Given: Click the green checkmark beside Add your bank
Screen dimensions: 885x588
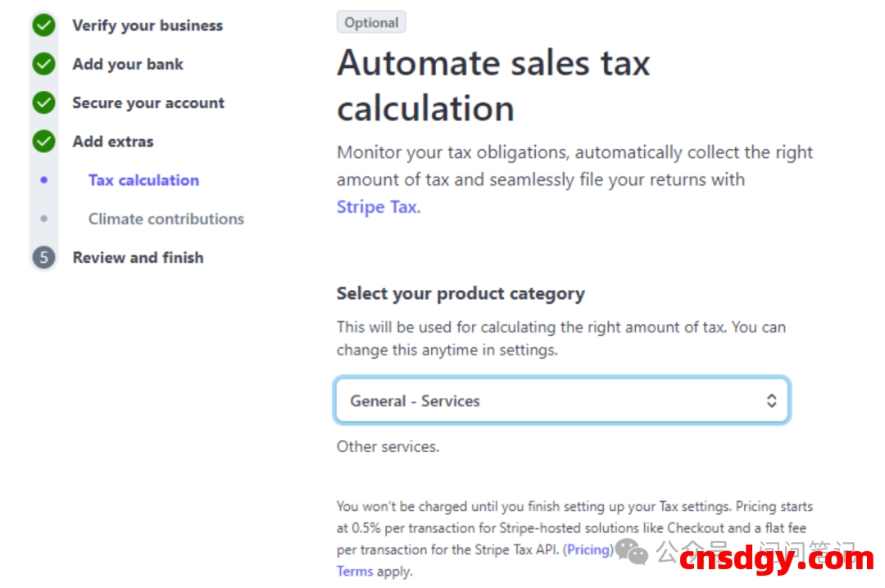Looking at the screenshot, I should (43, 64).
